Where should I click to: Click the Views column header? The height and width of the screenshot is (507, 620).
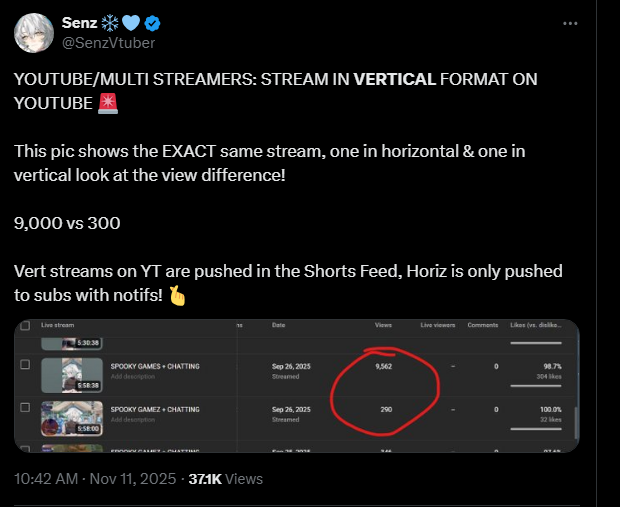[383, 325]
